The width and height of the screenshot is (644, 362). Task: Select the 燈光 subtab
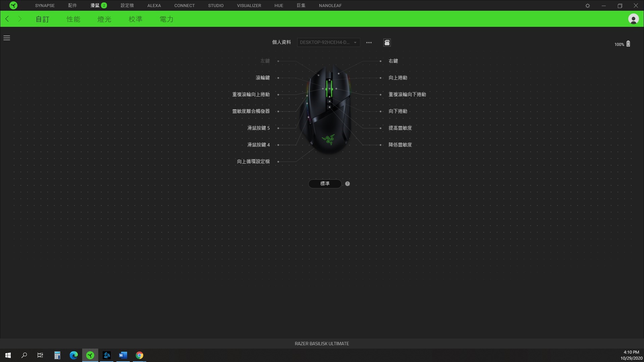[104, 19]
